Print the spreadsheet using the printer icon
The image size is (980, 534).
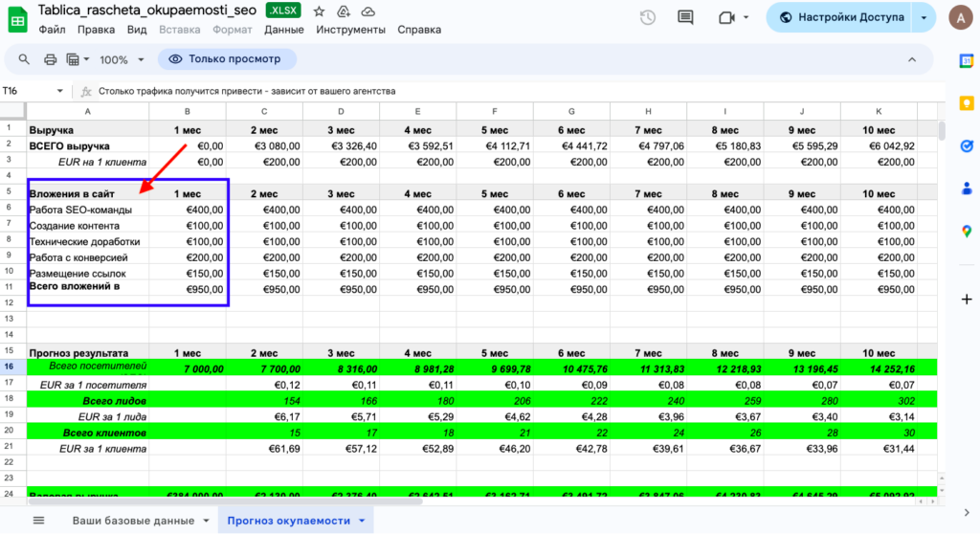pyautogui.click(x=51, y=59)
